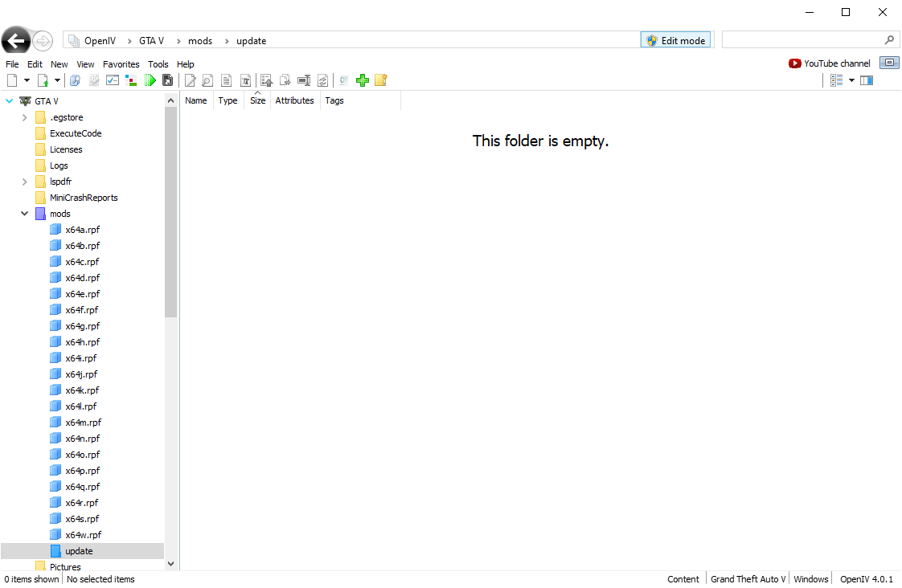This screenshot has width=902, height=588.
Task: Click the dark shortcut document icon
Action: point(168,80)
